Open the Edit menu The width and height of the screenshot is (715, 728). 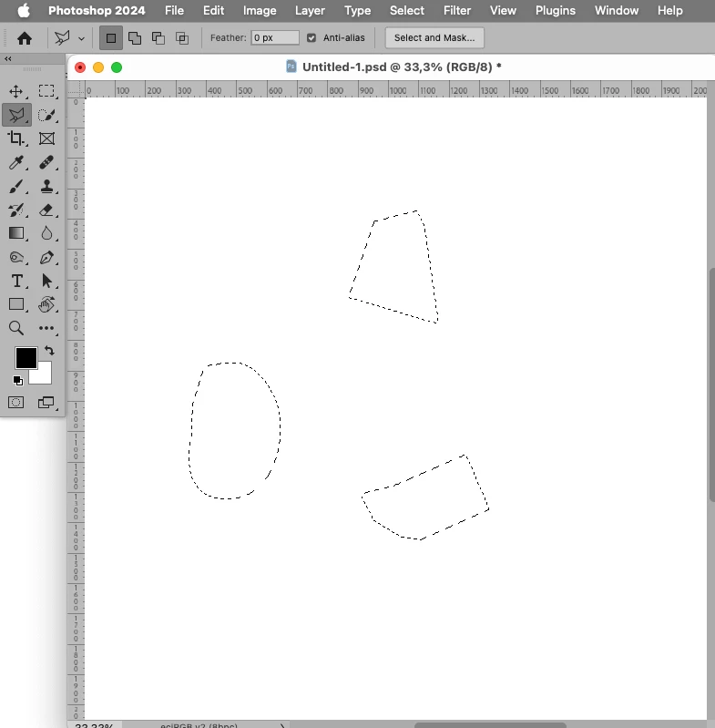click(x=213, y=10)
